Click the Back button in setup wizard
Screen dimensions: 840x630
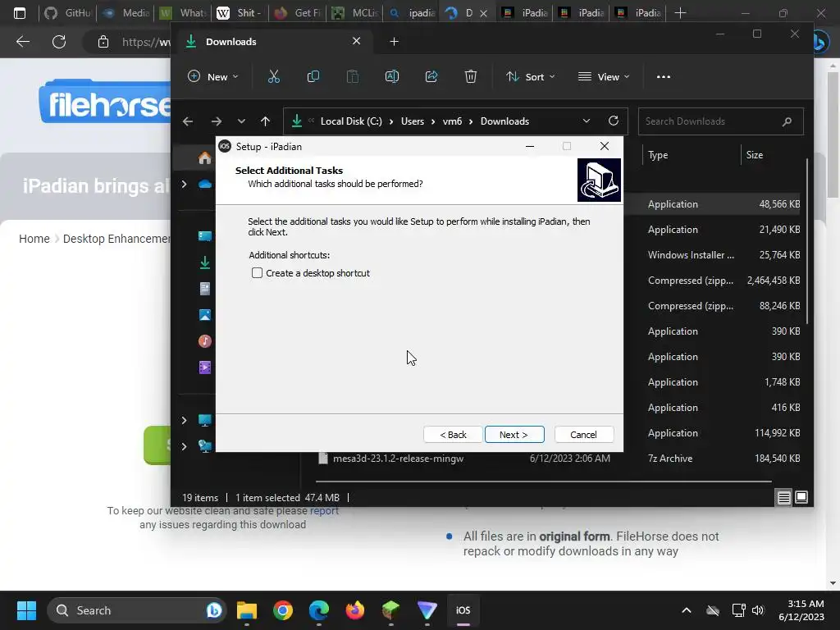453,435
